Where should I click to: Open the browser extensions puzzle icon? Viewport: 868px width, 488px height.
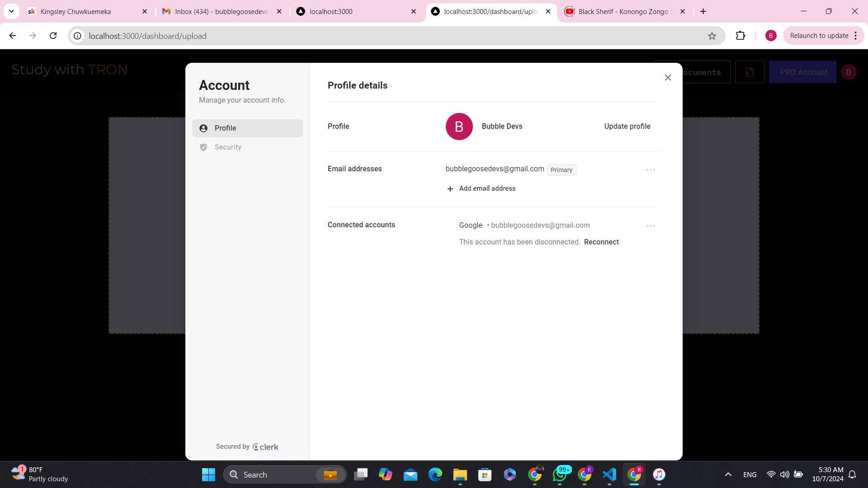(741, 36)
